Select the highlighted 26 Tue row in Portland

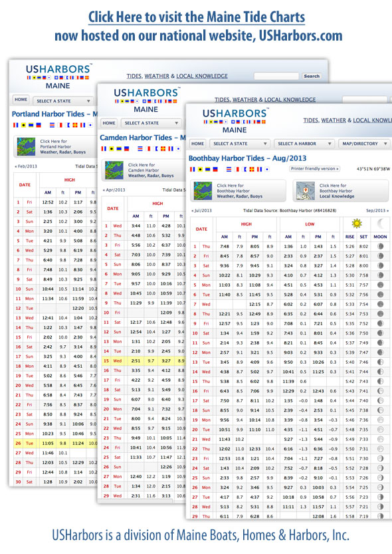(55, 443)
